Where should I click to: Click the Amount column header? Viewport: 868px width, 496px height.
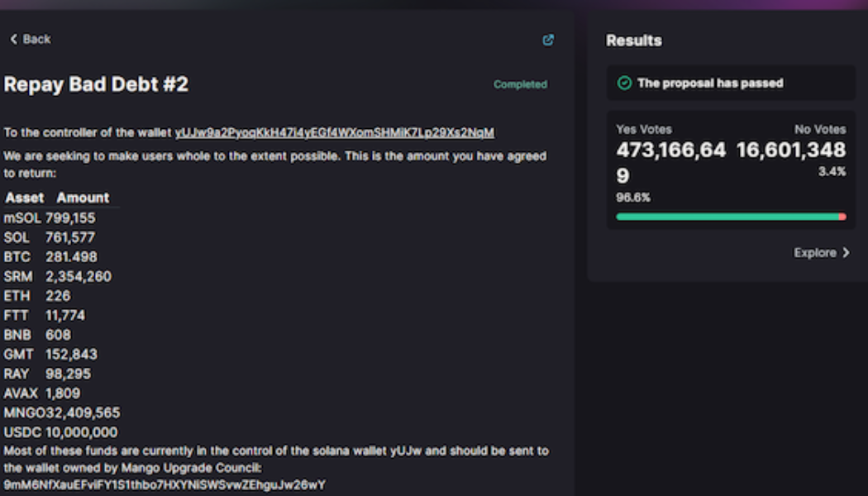coord(83,198)
